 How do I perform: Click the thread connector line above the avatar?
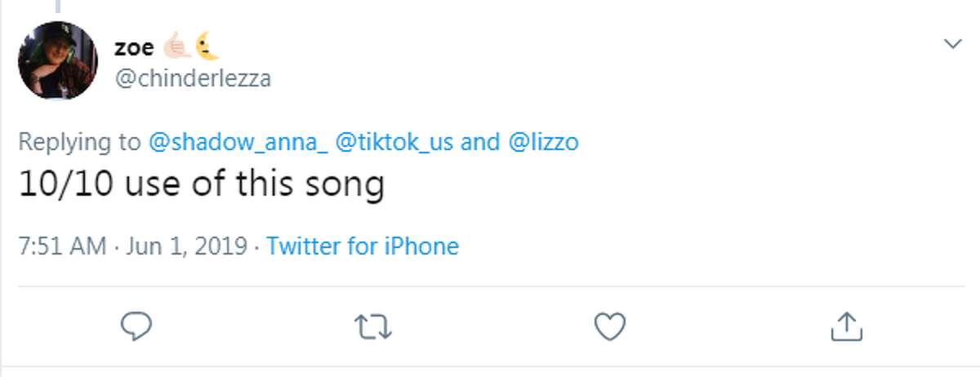(x=58, y=7)
